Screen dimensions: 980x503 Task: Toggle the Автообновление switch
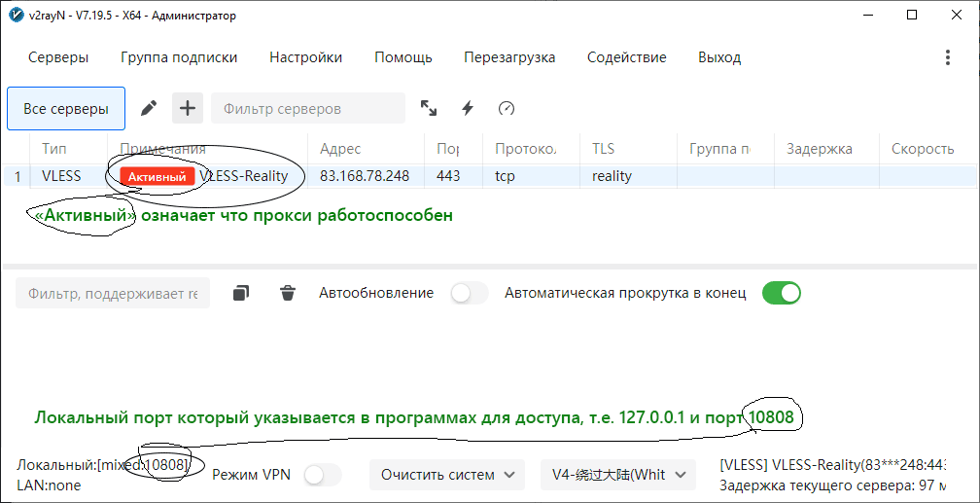tap(469, 293)
